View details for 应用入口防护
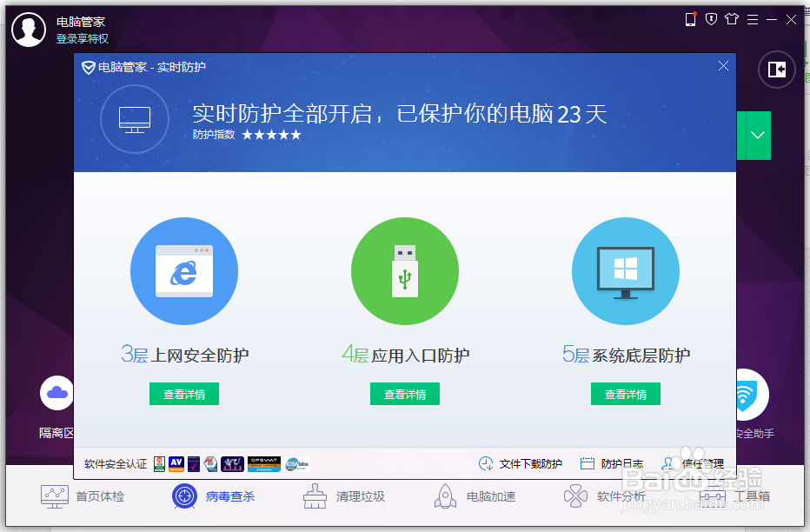 405,394
